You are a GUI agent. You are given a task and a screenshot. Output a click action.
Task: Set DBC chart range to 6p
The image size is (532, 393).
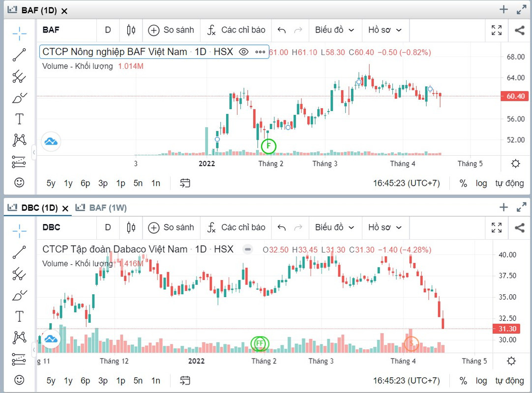tap(85, 381)
